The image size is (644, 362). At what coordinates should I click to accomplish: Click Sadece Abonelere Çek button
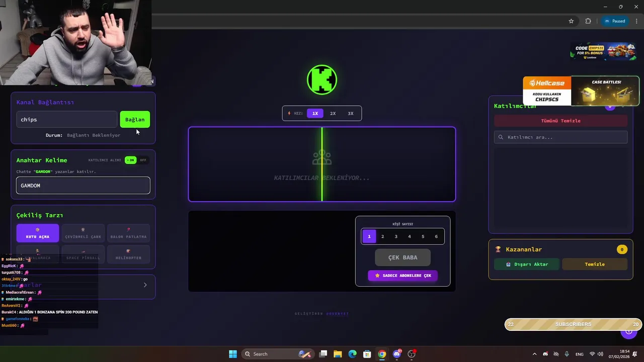click(403, 276)
